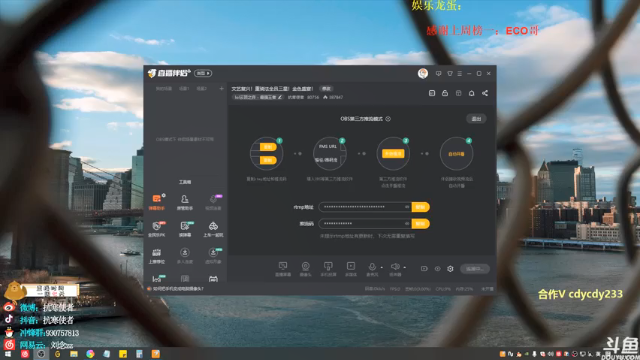The image size is (640, 360).
Task: Add a screen capture source in bottom toolbar
Action: point(283,269)
